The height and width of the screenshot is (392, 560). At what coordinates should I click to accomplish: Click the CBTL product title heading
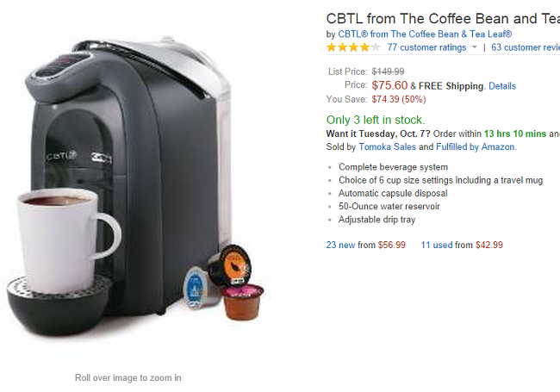tap(443, 19)
